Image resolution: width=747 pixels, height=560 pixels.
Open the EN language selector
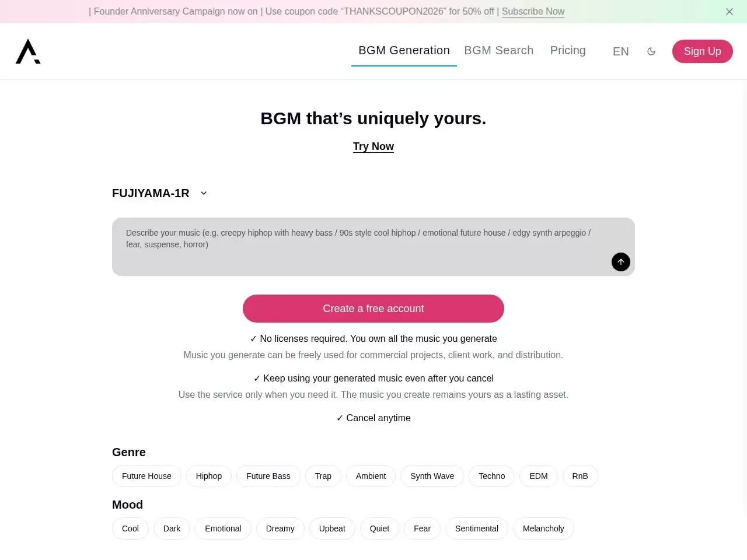point(621,51)
